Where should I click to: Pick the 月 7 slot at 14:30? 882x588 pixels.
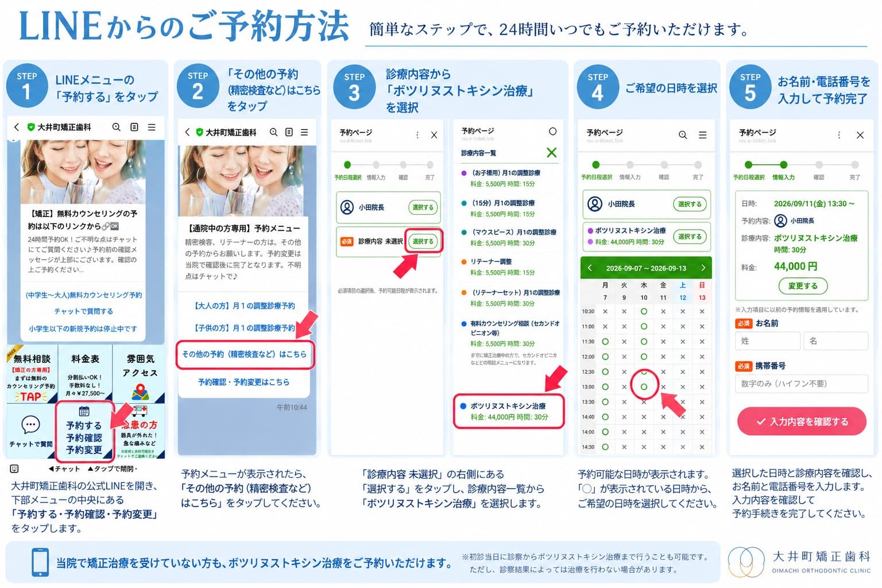coord(605,447)
